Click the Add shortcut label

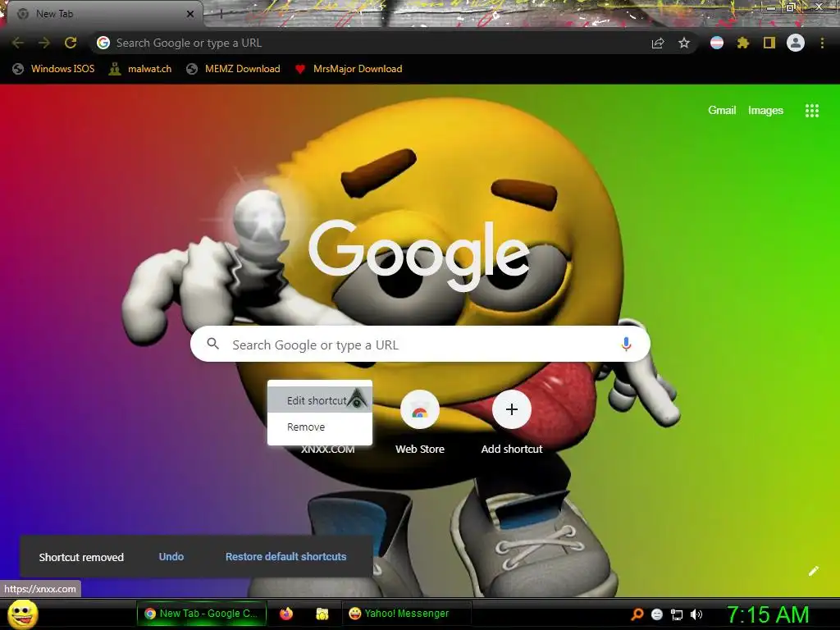tap(512, 449)
